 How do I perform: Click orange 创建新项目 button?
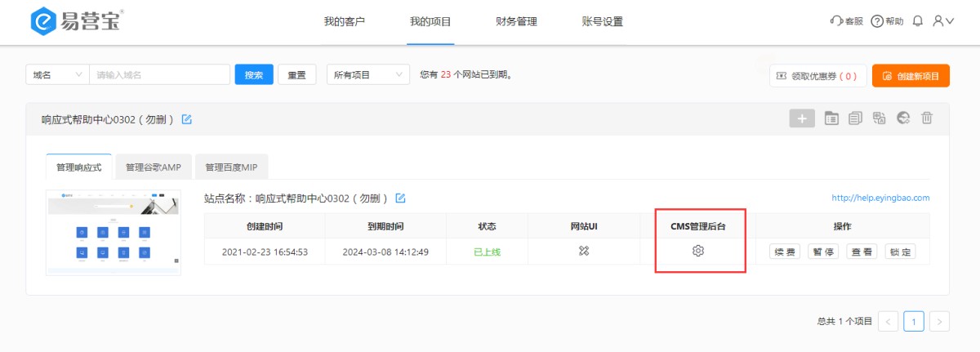coord(911,76)
